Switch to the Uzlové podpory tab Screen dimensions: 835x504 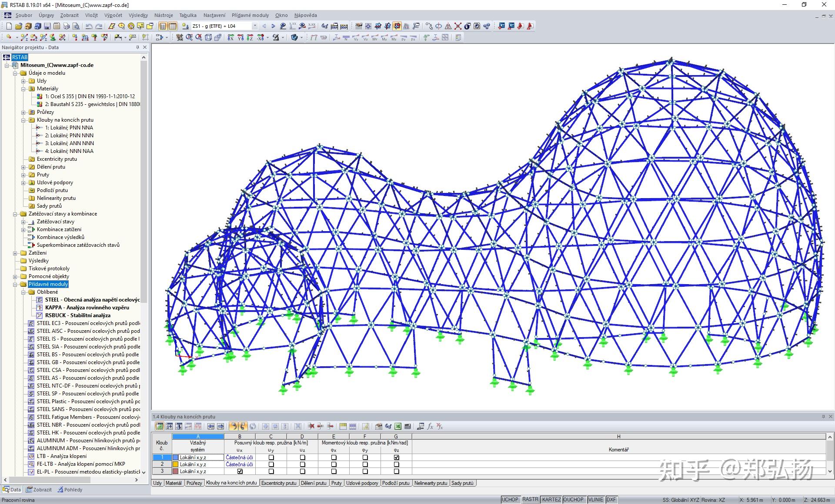click(x=362, y=483)
